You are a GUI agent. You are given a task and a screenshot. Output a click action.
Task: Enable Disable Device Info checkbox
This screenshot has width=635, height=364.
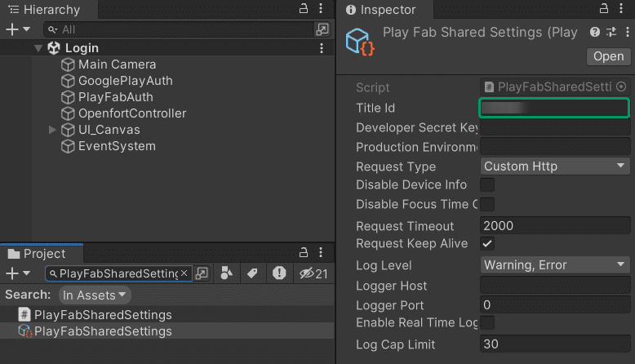pyautogui.click(x=487, y=184)
